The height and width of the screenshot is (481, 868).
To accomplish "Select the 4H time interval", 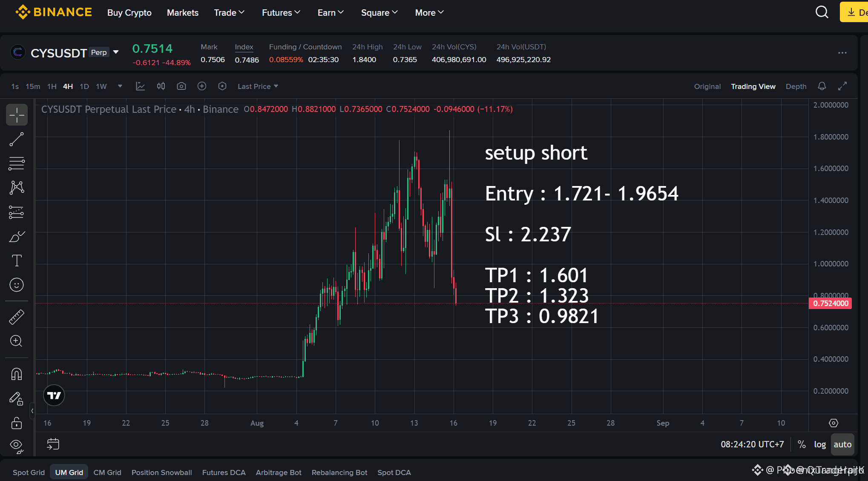I will pyautogui.click(x=68, y=86).
